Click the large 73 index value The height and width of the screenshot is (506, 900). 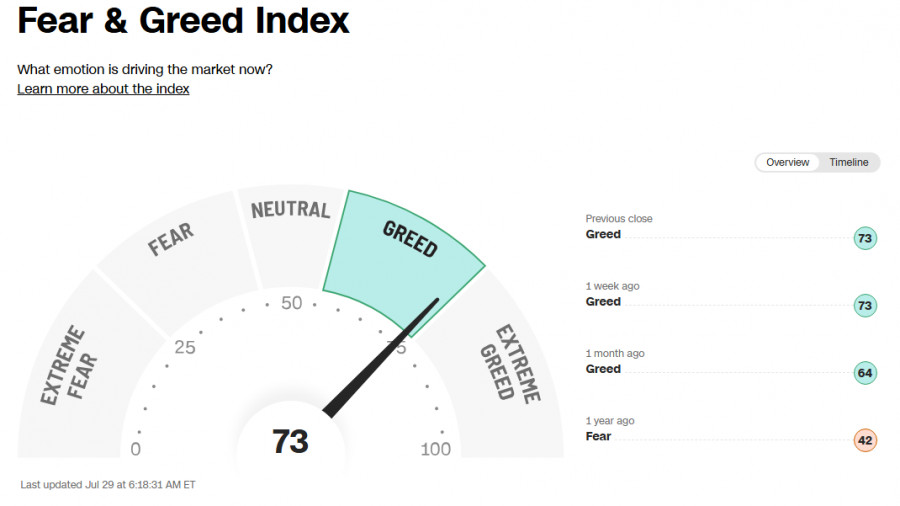(x=290, y=441)
